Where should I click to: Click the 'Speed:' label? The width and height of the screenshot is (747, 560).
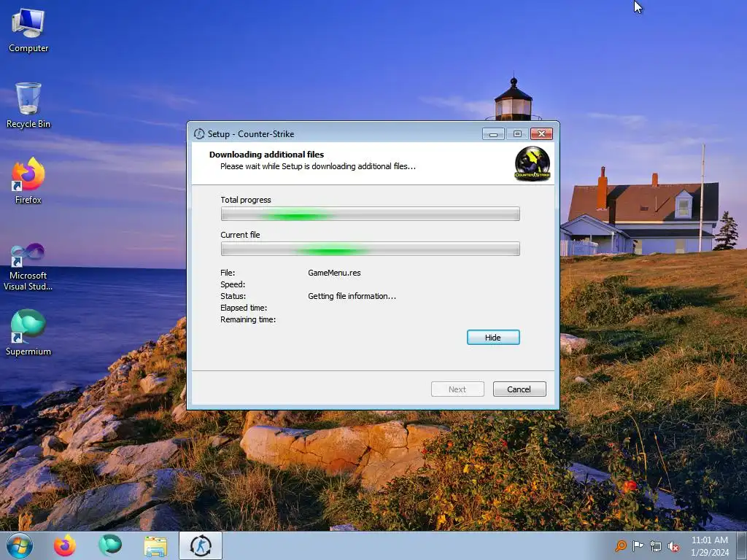pyautogui.click(x=233, y=284)
